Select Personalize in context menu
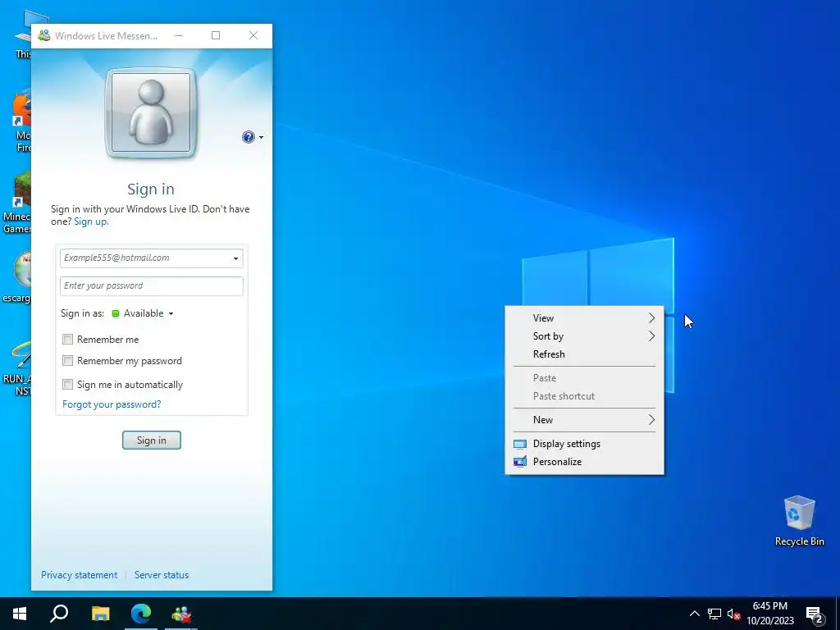The width and height of the screenshot is (840, 630). tap(584, 462)
